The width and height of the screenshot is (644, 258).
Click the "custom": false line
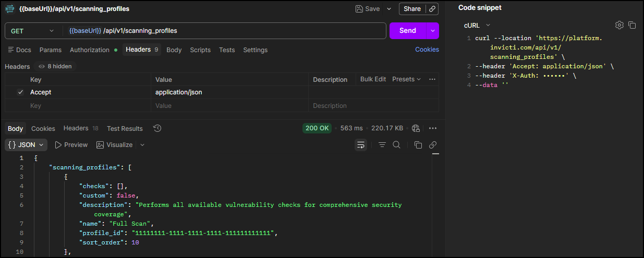(109, 195)
